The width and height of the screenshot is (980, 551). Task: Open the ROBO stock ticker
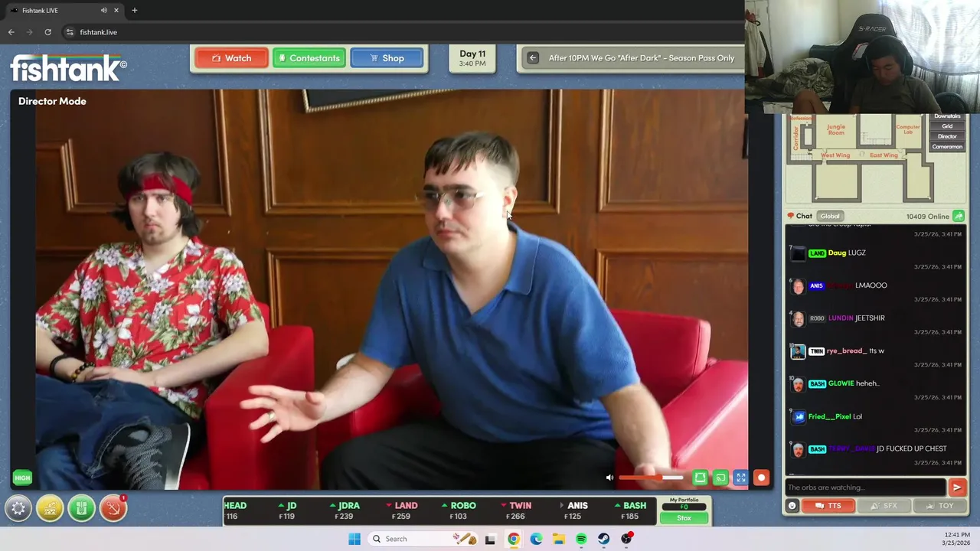point(458,510)
